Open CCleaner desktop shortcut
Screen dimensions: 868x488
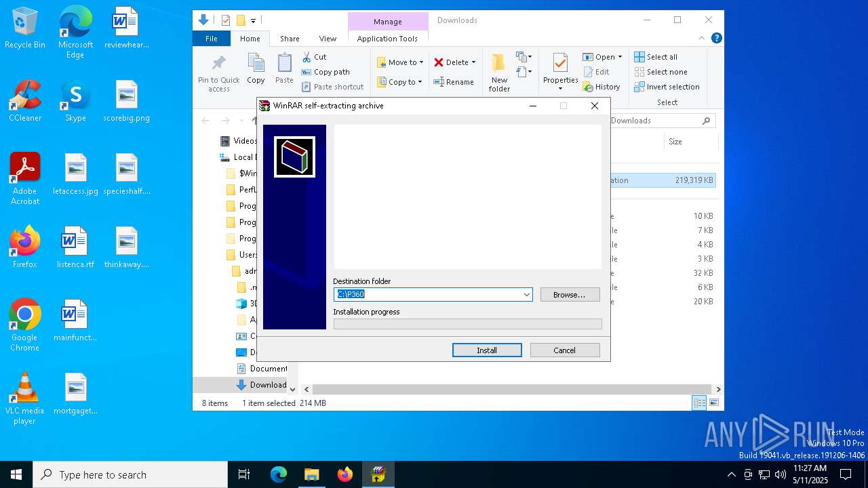click(25, 102)
